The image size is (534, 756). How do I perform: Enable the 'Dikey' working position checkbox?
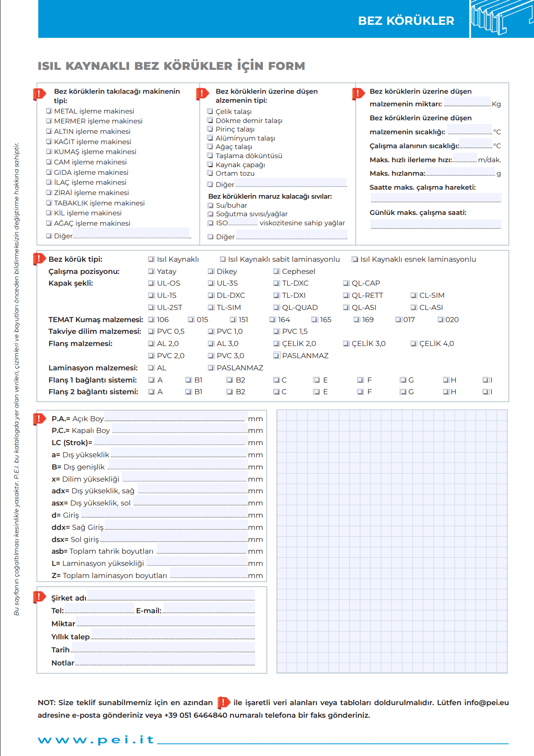(211, 271)
